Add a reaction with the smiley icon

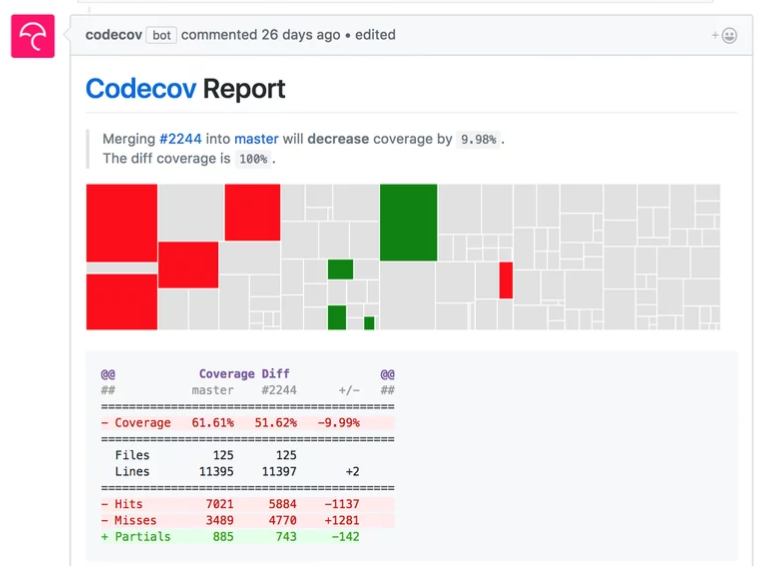pos(724,35)
